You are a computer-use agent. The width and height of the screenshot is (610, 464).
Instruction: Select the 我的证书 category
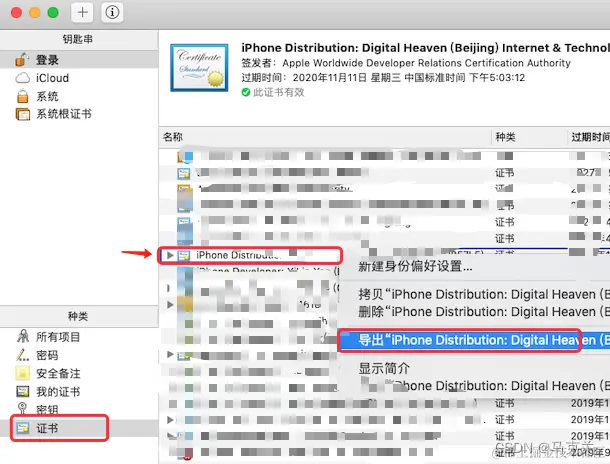[x=79, y=392]
